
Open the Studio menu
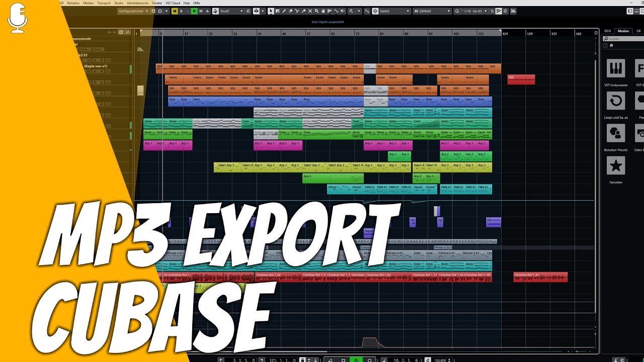coord(119,3)
